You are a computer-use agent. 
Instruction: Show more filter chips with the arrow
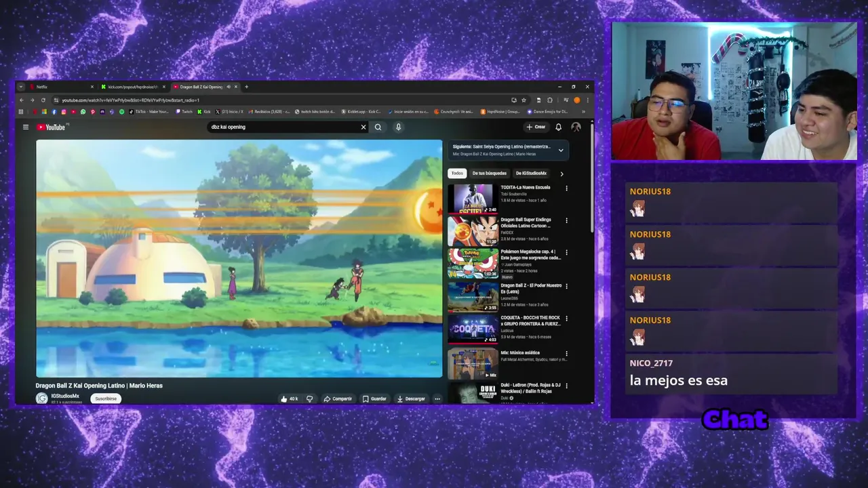[561, 174]
